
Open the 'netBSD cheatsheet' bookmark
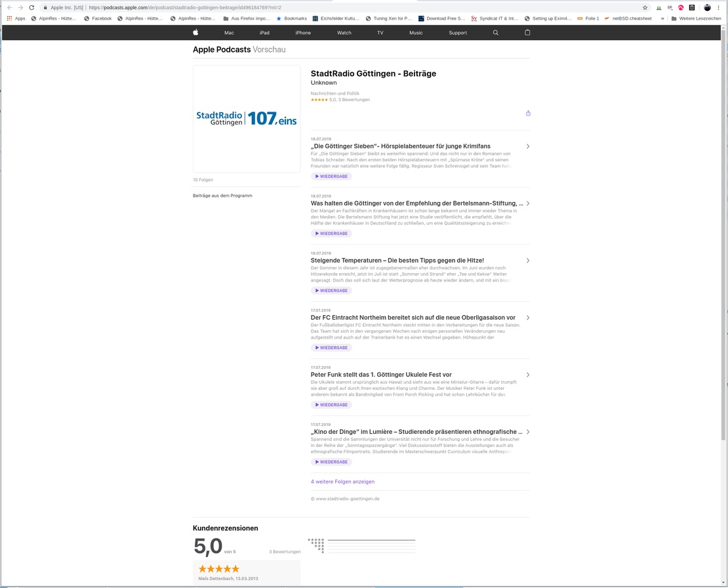[x=628, y=18]
